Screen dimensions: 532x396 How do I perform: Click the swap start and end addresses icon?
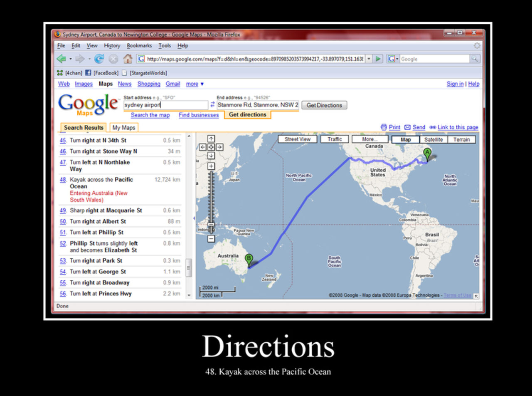pyautogui.click(x=213, y=105)
